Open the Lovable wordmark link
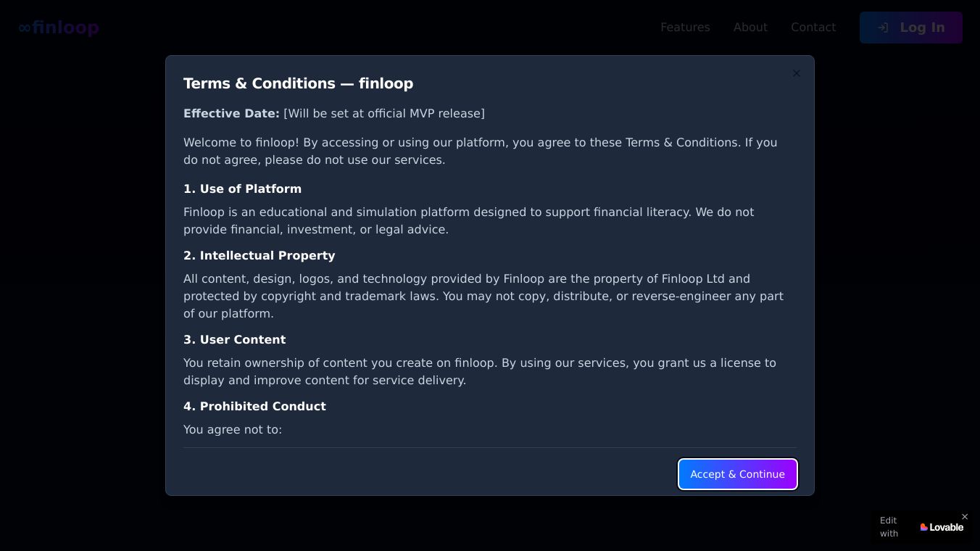The image size is (980, 551). click(x=947, y=527)
